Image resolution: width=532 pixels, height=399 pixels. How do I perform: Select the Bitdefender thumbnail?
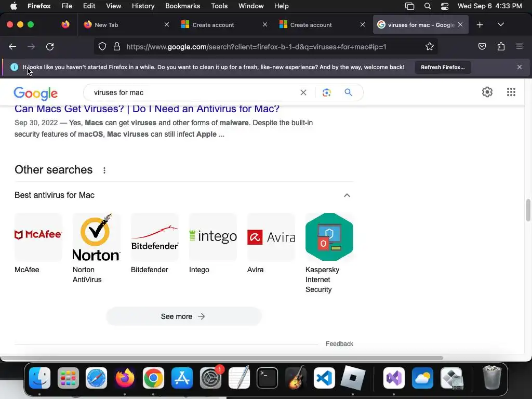pyautogui.click(x=155, y=237)
